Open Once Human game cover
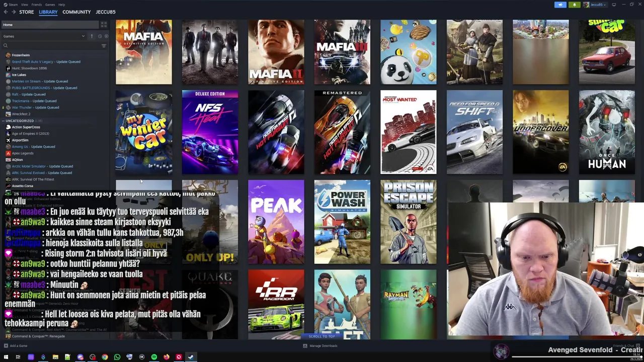644x362 pixels. coord(607,132)
